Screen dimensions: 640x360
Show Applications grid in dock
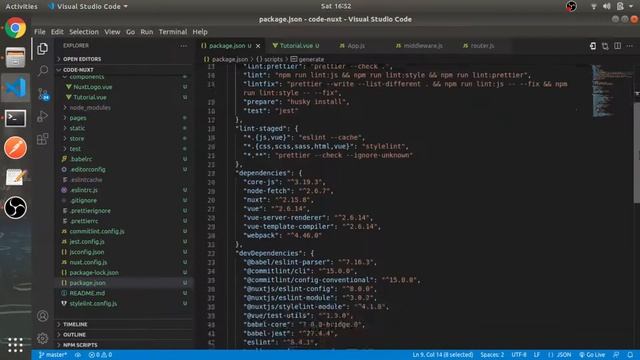(16, 345)
